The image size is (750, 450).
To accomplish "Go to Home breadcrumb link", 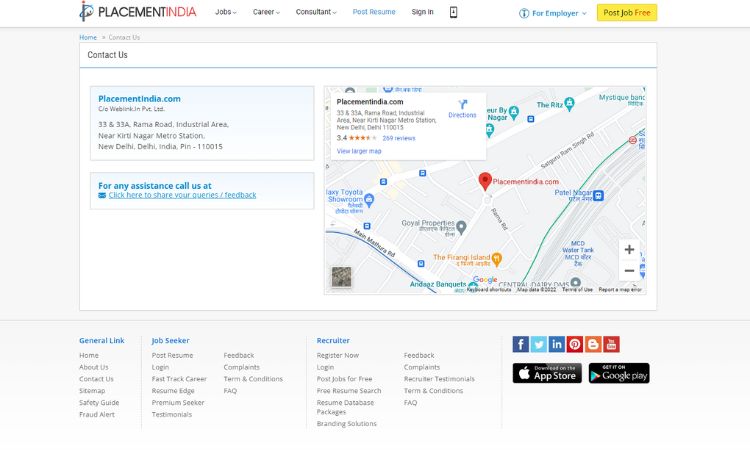I will coord(88,37).
